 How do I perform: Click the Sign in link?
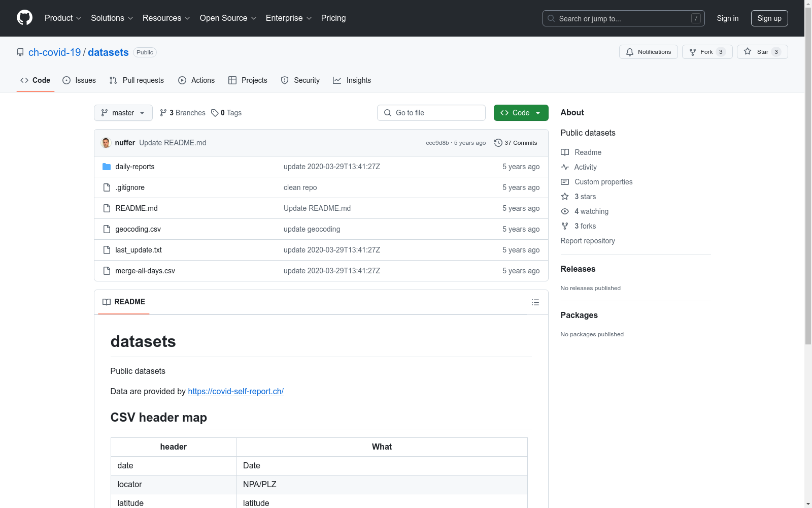point(728,18)
